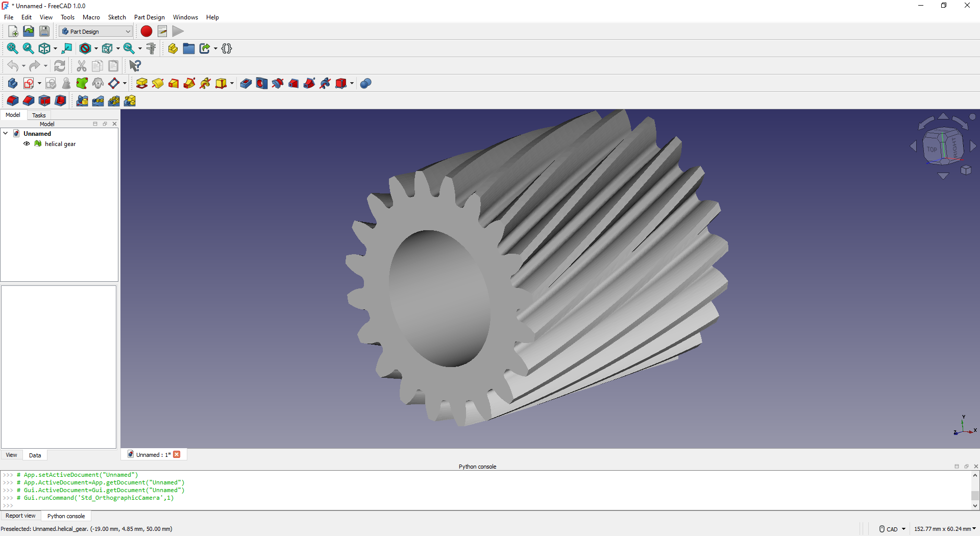Select the Revolution tool
The width and height of the screenshot is (980, 536).
[158, 84]
